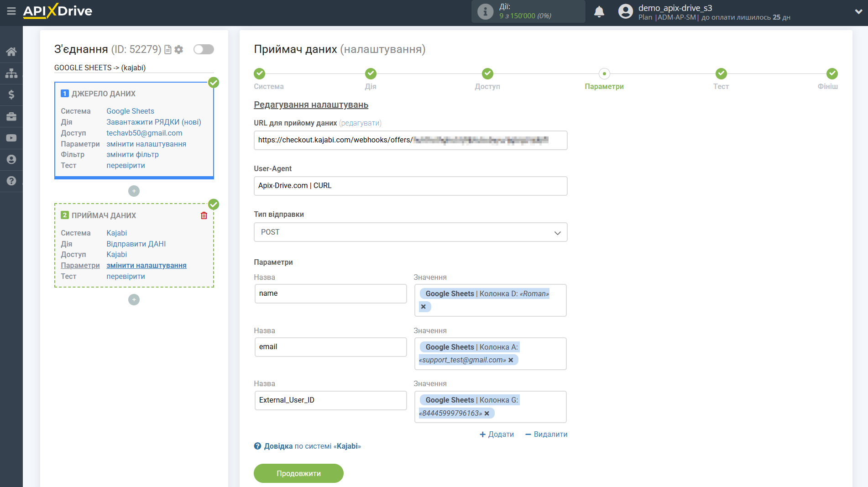Expand the user account menu chevron
Viewport: 868px width, 487px height.
(858, 12)
